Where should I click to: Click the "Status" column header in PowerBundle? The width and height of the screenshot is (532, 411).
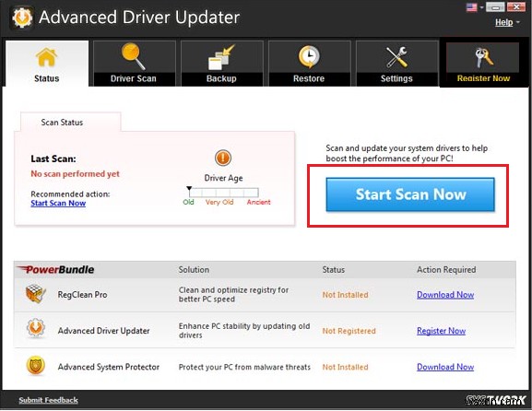tap(333, 270)
